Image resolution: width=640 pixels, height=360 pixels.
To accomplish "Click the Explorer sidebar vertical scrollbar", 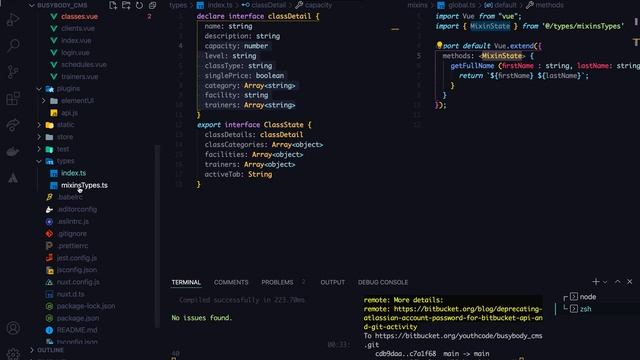I will pos(157,237).
